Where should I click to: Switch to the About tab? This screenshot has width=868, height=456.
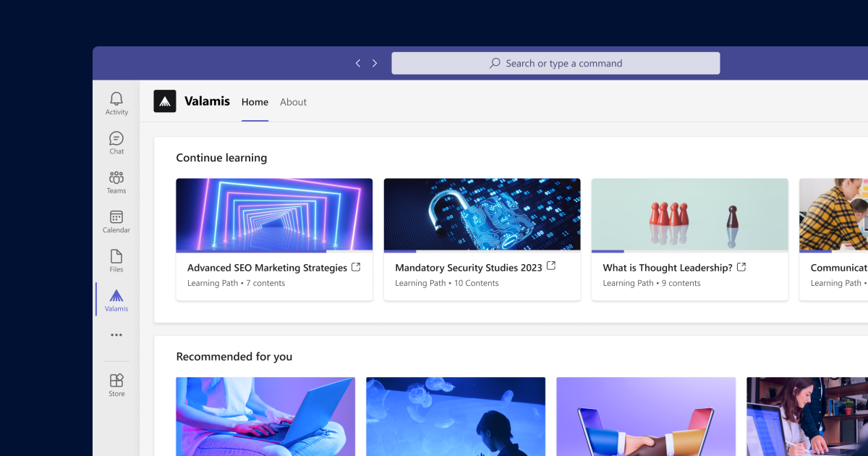(x=294, y=102)
